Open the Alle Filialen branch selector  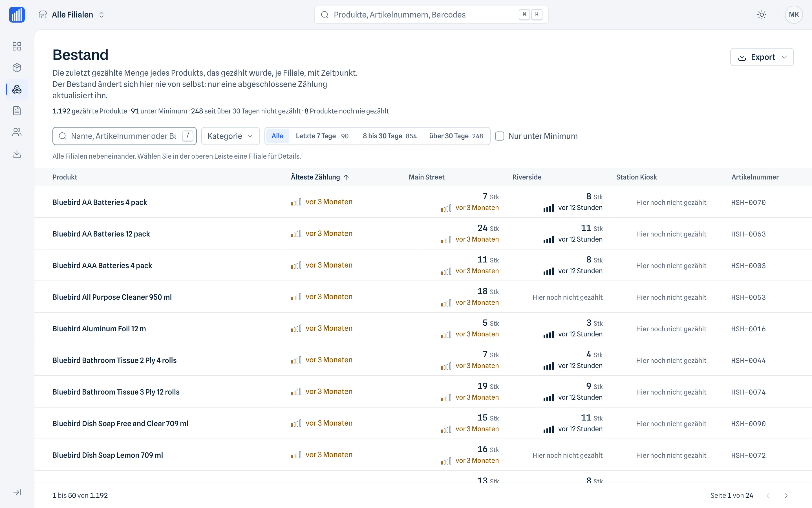(x=72, y=15)
